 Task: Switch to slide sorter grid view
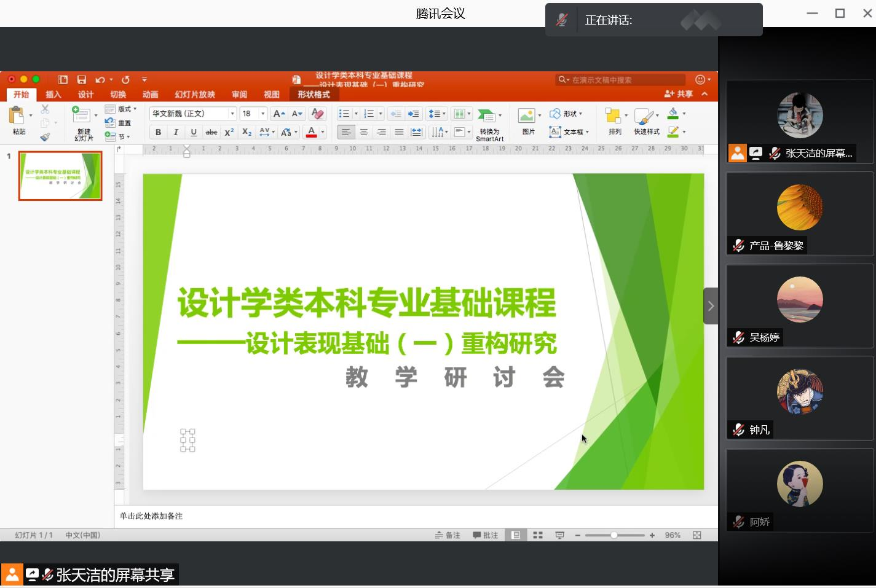click(538, 535)
